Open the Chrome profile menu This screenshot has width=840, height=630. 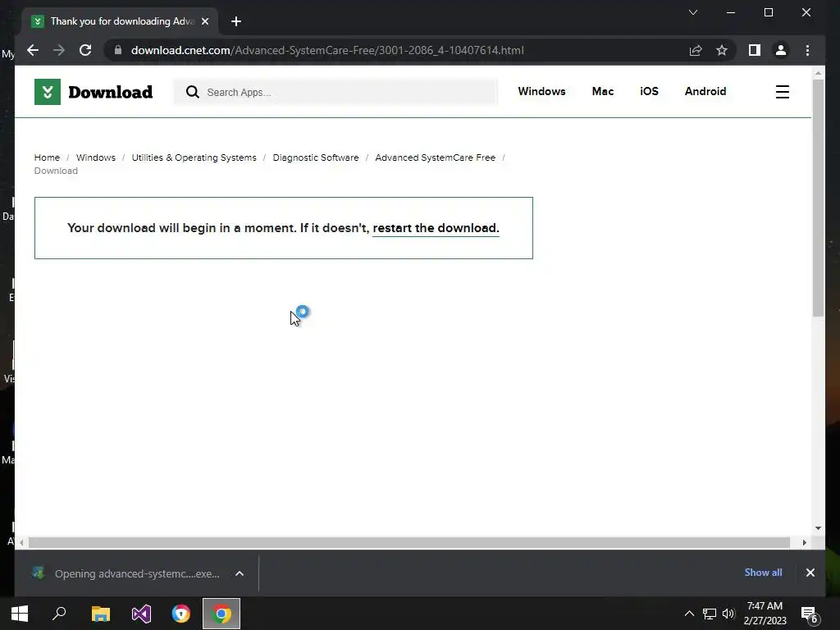pyautogui.click(x=781, y=50)
